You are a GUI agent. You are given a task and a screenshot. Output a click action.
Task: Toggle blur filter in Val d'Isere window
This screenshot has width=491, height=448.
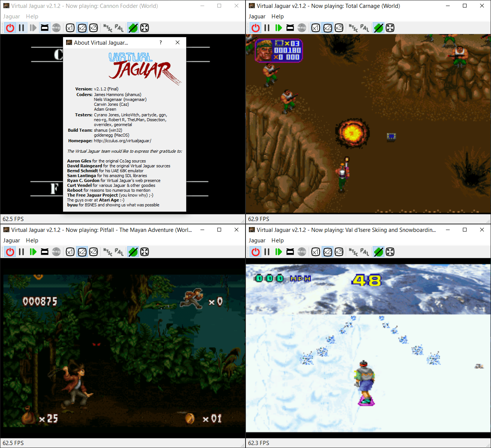(378, 252)
